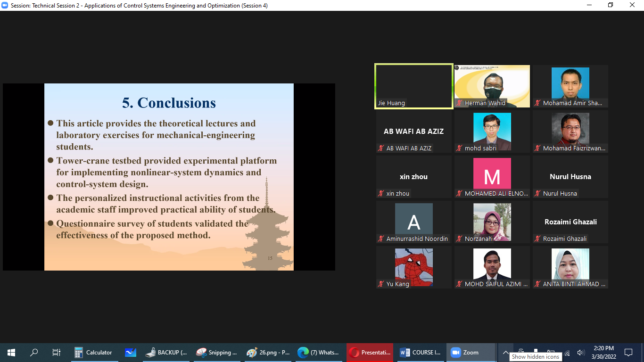Open the Presentation app in taskbar
Image resolution: width=644 pixels, height=362 pixels.
click(x=370, y=353)
